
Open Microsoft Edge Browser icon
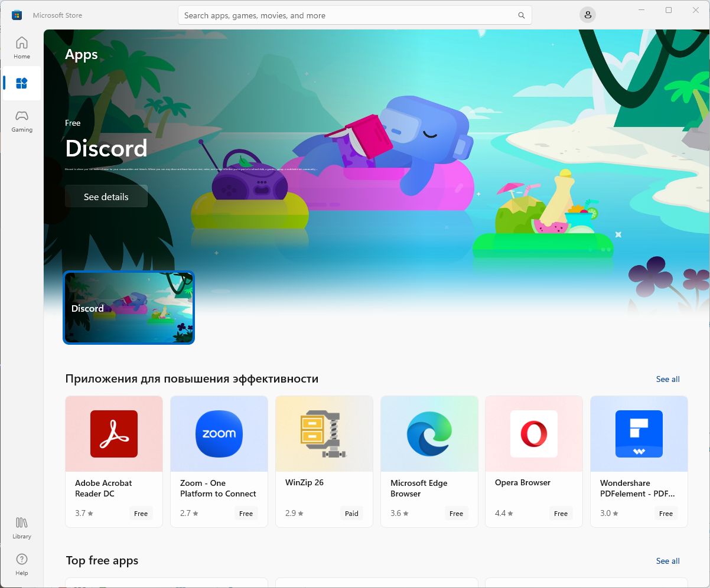(x=429, y=434)
